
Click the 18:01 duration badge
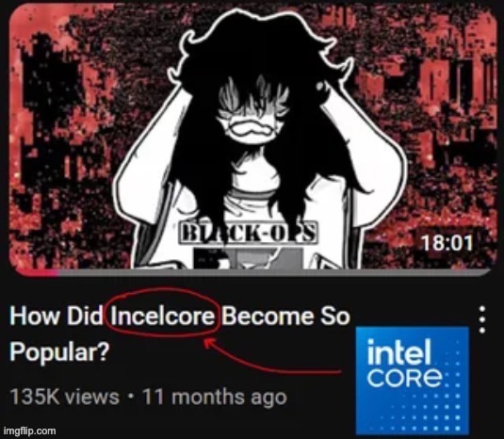pyautogui.click(x=447, y=243)
